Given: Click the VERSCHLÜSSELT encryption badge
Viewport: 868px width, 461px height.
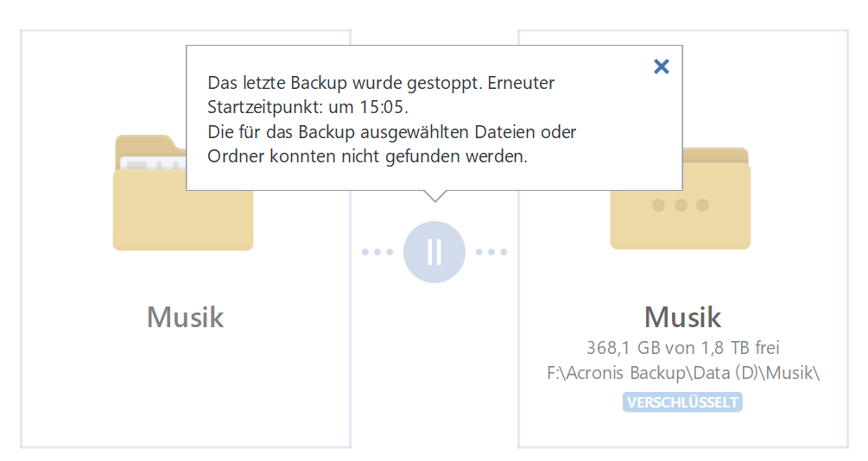Looking at the screenshot, I should point(682,402).
